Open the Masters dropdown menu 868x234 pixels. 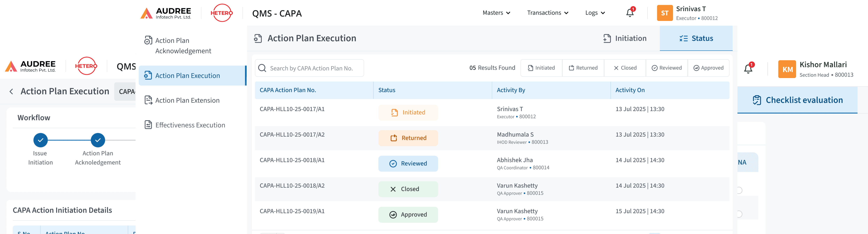(496, 13)
